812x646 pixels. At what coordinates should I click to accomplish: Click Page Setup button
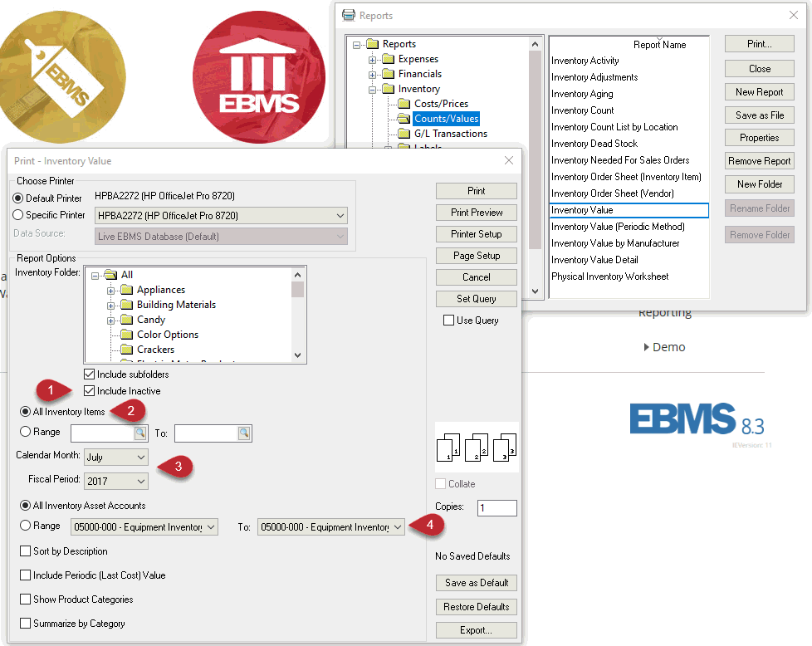pos(477,256)
